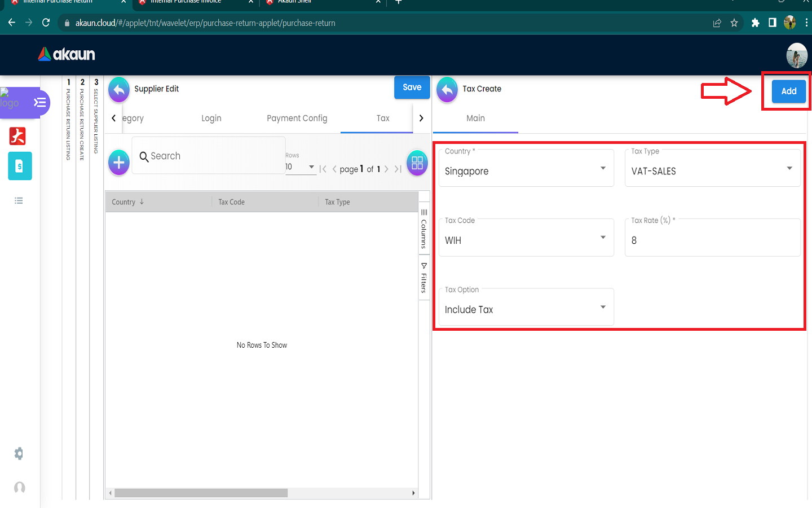Switch to the Payment Config tab
The height and width of the screenshot is (508, 812).
tap(297, 119)
